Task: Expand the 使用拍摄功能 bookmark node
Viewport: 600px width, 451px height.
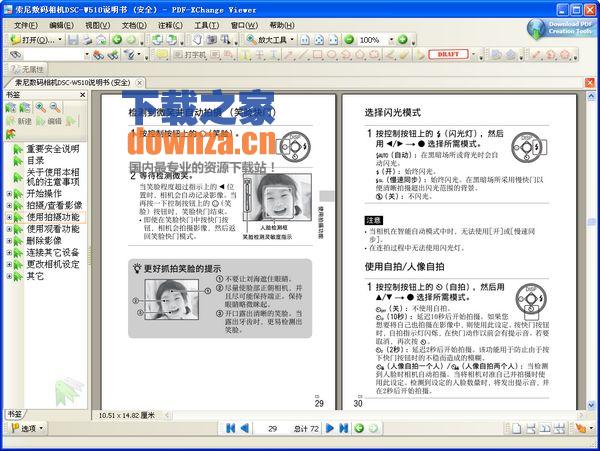Action: click(9, 217)
